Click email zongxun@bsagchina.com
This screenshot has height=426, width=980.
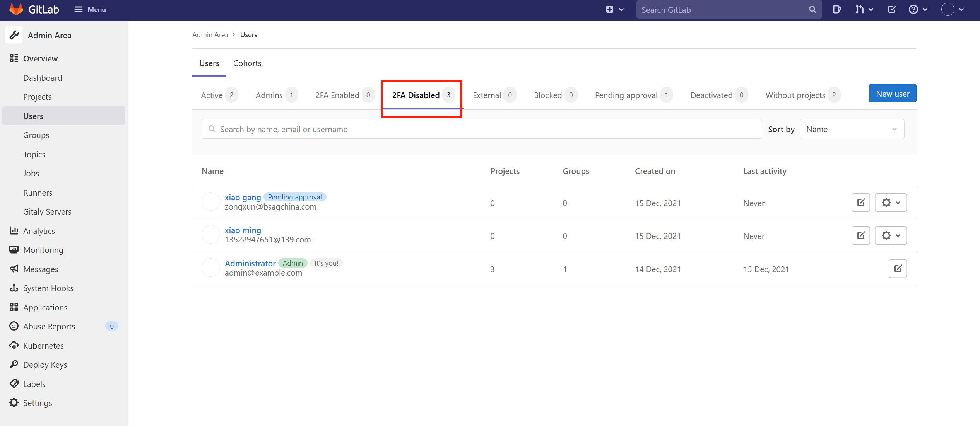[270, 207]
